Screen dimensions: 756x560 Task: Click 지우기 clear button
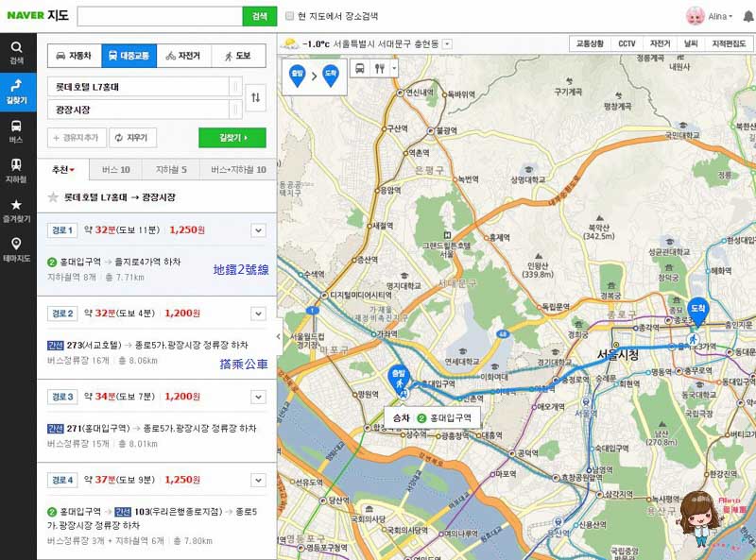coord(132,138)
